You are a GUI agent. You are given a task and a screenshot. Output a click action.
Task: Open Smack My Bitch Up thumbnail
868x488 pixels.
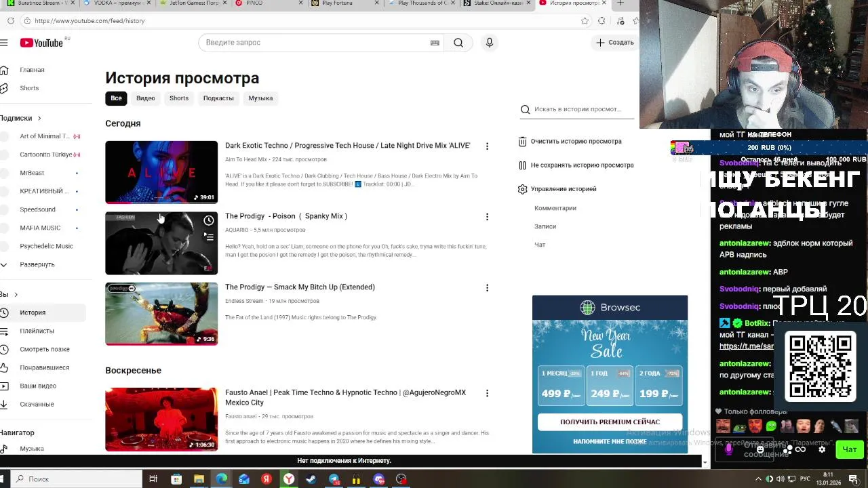(161, 314)
